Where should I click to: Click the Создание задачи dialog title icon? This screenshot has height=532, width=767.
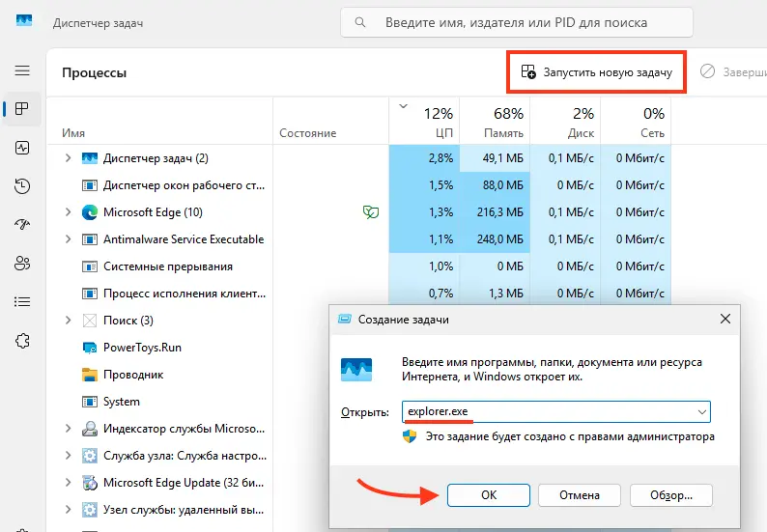coord(345,320)
